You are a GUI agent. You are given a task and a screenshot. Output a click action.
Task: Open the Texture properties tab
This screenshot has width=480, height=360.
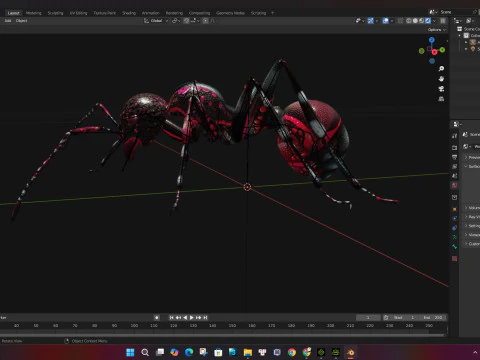(454, 259)
